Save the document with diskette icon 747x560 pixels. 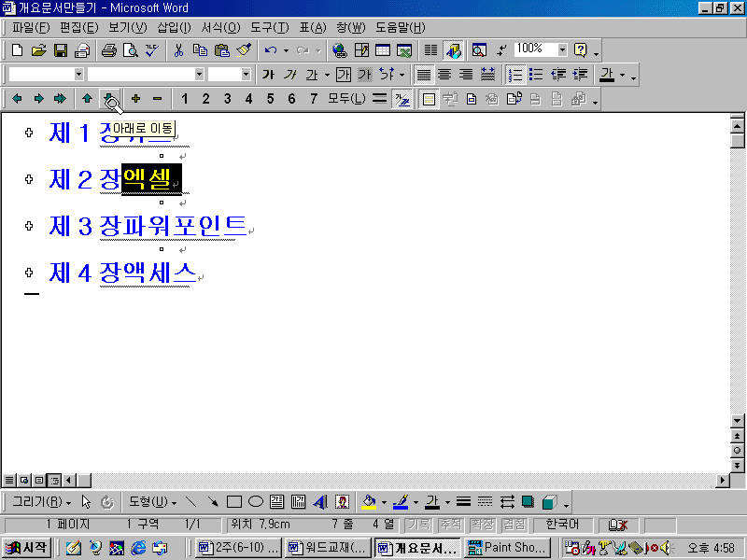[x=61, y=50]
